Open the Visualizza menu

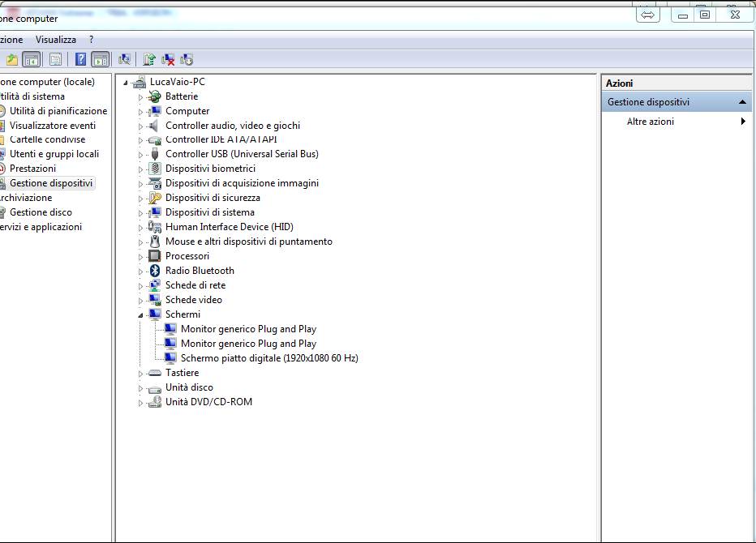click(56, 40)
